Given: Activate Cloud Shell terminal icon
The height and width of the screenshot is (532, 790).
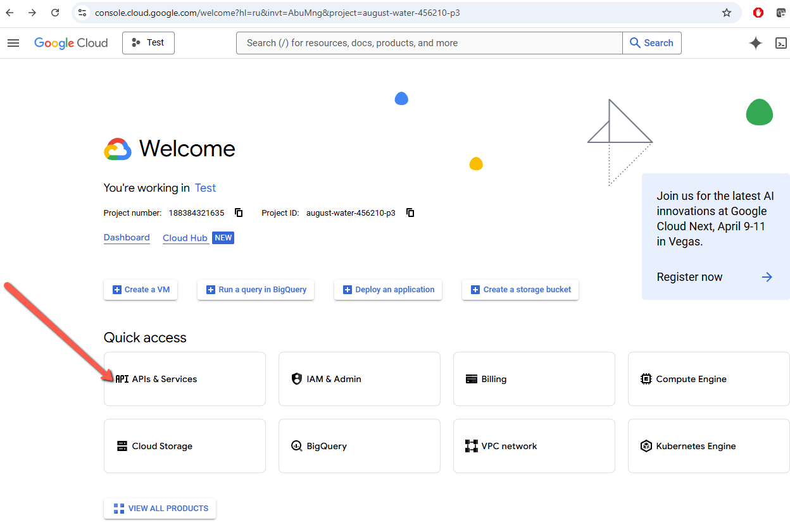Looking at the screenshot, I should [x=781, y=43].
